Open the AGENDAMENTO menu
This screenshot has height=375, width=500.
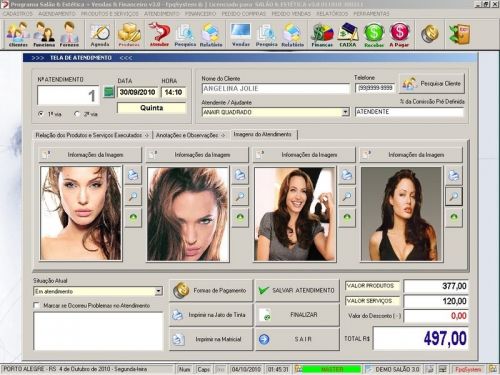(x=57, y=14)
